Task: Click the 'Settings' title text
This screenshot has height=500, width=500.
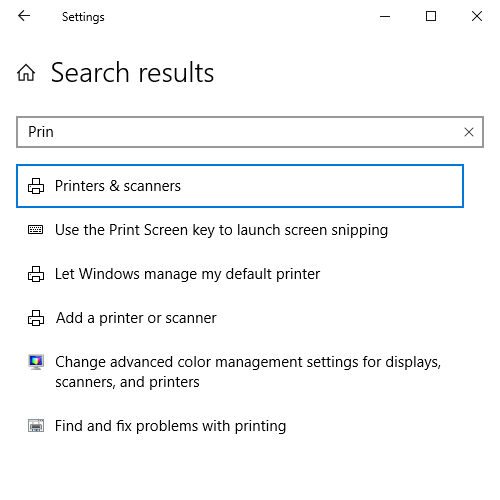Action: [83, 17]
